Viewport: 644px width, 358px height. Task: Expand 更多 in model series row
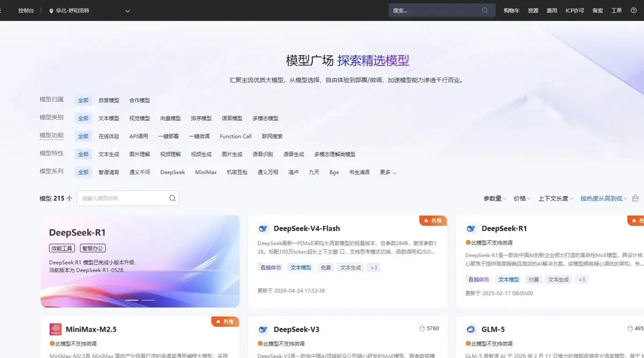coord(388,172)
